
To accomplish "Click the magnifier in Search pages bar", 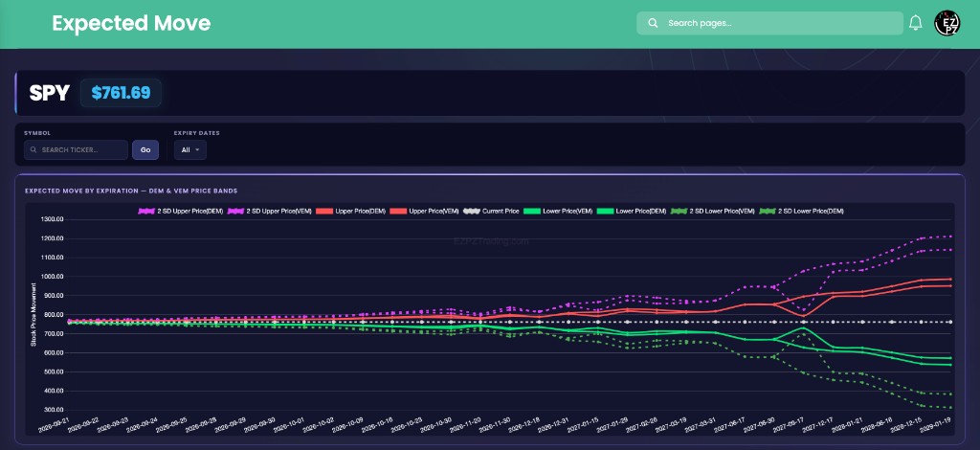I will point(653,23).
